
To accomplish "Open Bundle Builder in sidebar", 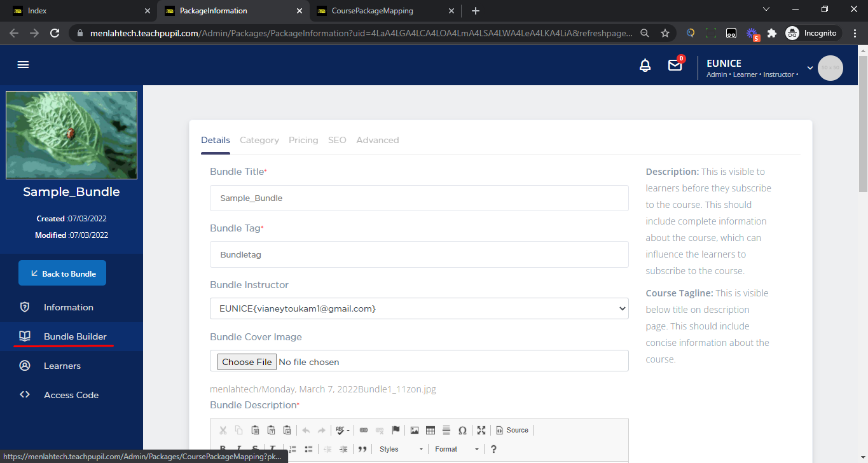I will pos(74,336).
